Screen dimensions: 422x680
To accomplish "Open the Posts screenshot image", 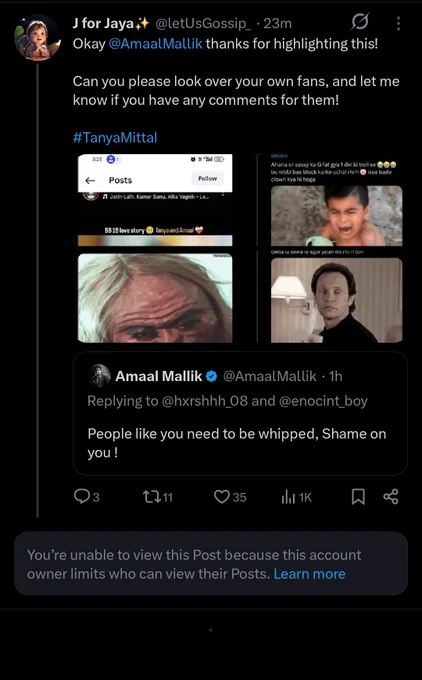I will [155, 200].
